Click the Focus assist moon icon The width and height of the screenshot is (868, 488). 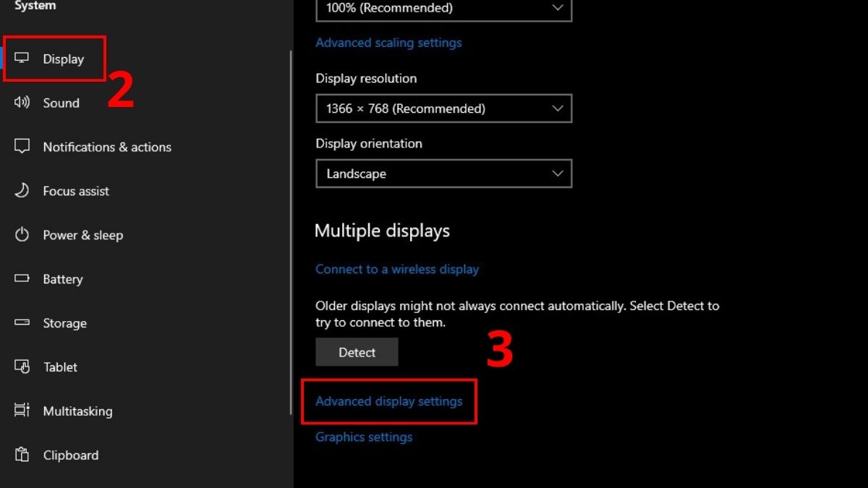point(22,191)
